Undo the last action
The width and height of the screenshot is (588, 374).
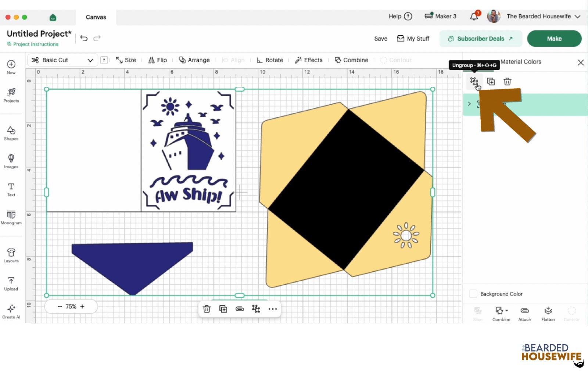point(84,38)
